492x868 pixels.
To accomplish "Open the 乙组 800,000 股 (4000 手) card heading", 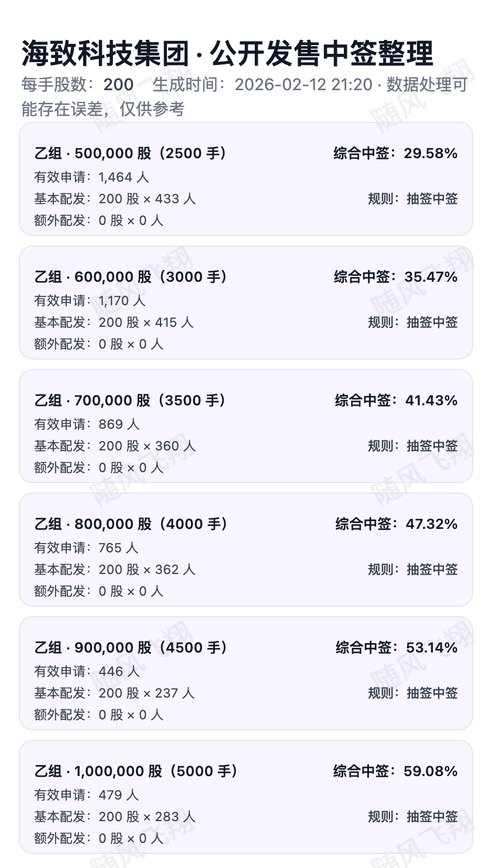I will tap(131, 524).
